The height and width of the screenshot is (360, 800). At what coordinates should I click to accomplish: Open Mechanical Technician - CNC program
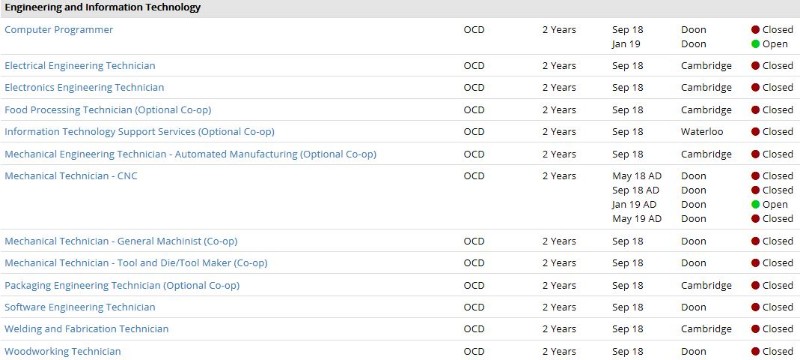[71, 176]
